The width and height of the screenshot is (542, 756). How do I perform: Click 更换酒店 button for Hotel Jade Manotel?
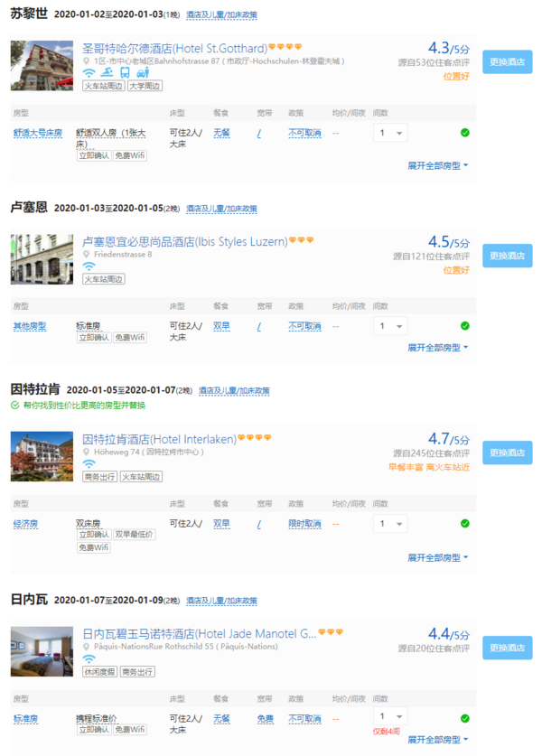pyautogui.click(x=508, y=648)
